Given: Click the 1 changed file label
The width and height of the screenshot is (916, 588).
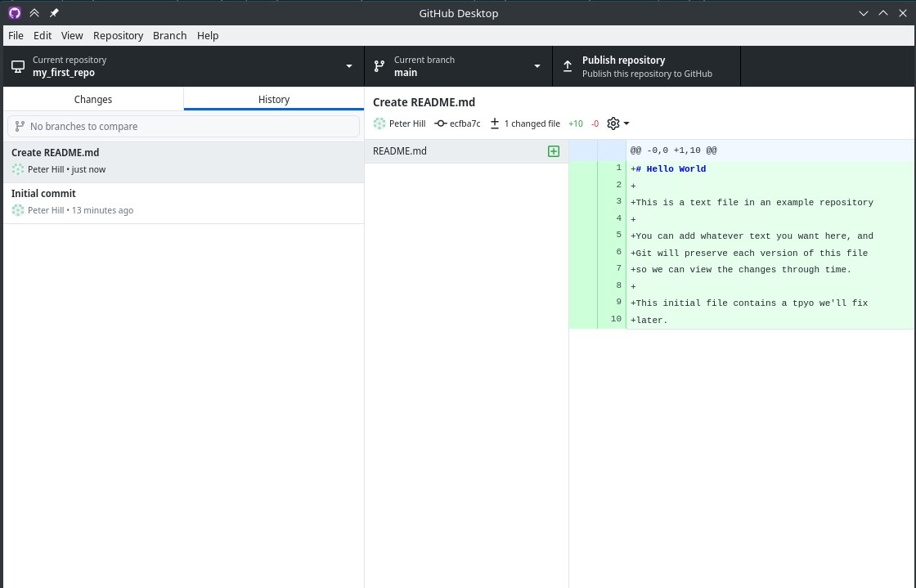Looking at the screenshot, I should pyautogui.click(x=532, y=123).
